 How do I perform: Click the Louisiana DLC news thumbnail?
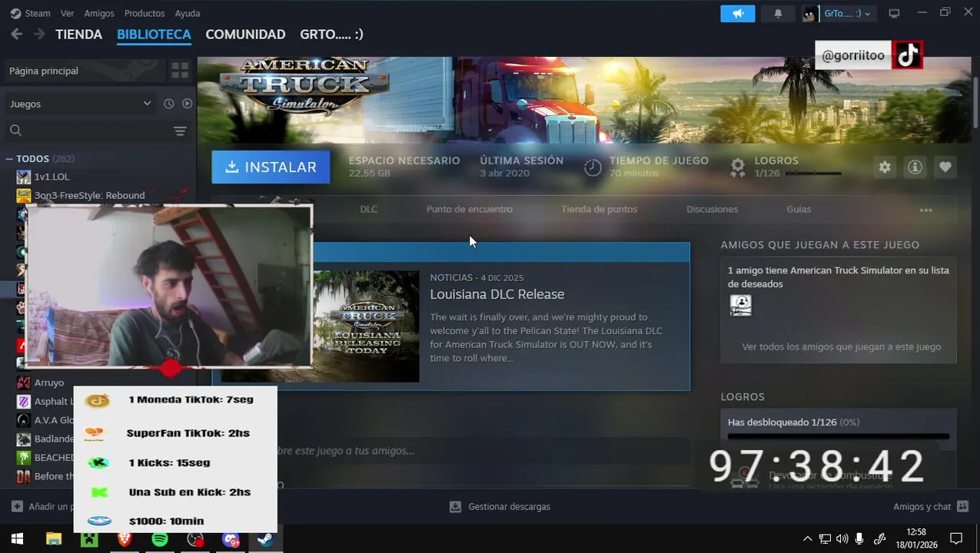[366, 326]
